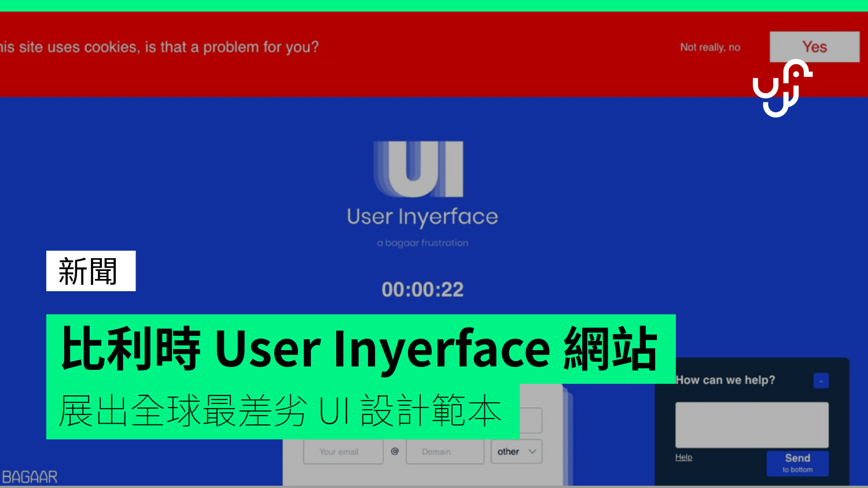Click the "Yes" cookie consent button
The height and width of the screenshot is (488, 868).
click(x=814, y=47)
